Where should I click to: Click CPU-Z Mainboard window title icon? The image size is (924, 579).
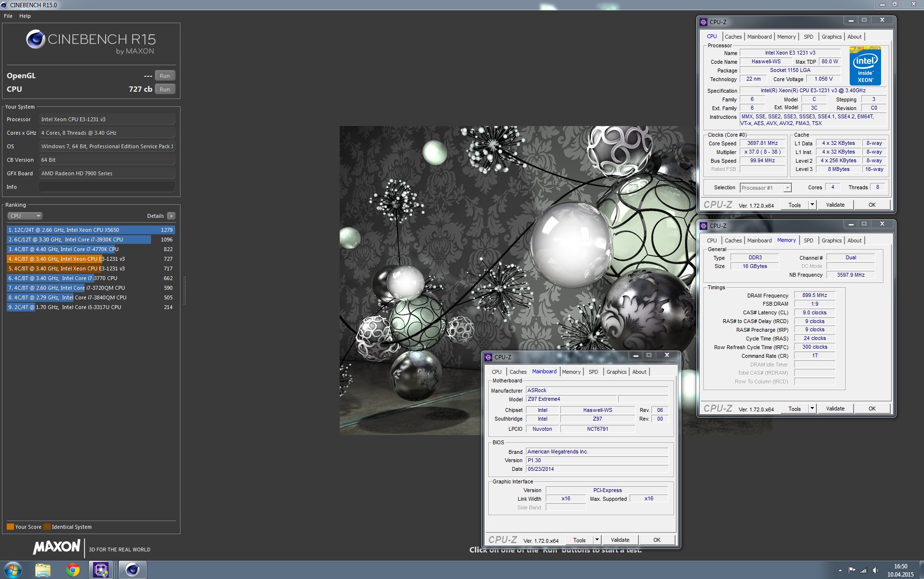pyautogui.click(x=488, y=357)
